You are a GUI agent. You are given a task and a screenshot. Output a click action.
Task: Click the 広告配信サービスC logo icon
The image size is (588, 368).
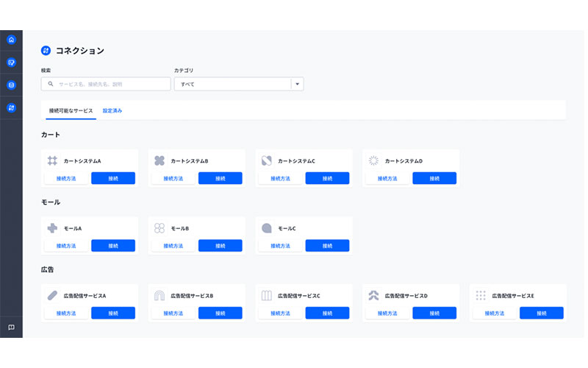click(x=267, y=296)
